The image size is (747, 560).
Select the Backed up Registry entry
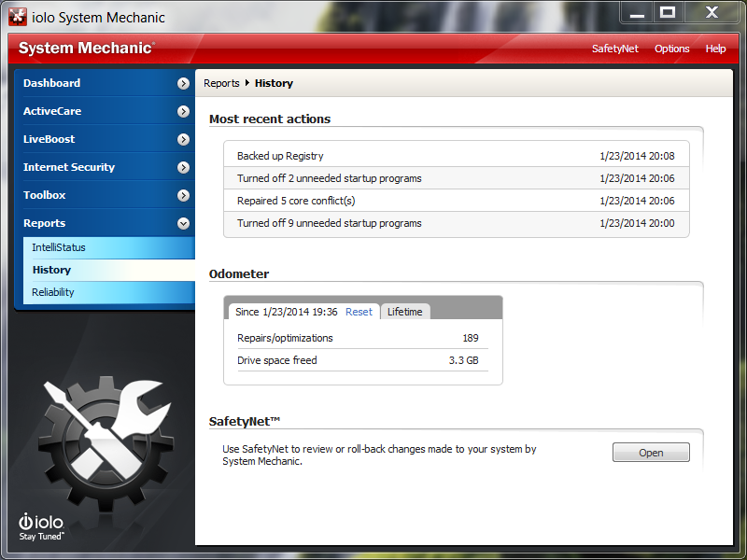[x=280, y=156]
